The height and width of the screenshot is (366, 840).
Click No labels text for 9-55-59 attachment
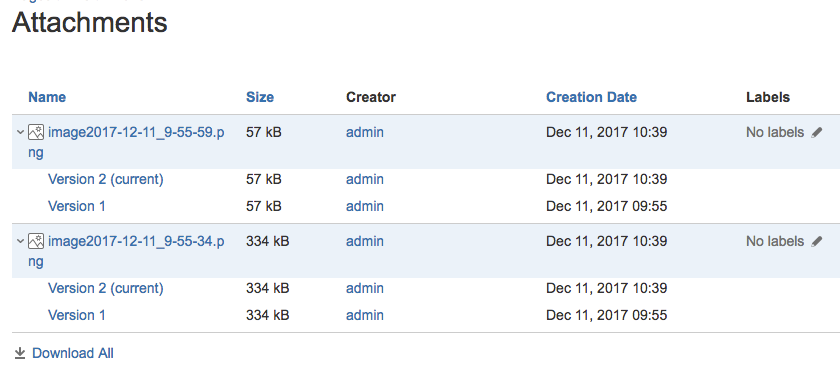775,132
